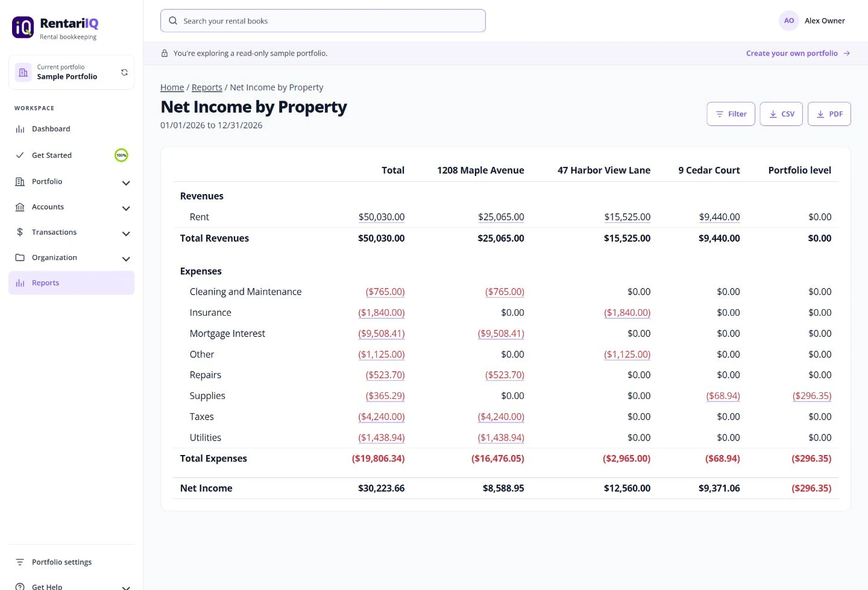Open the Reports sidebar item
This screenshot has width=868, height=590.
(71, 283)
